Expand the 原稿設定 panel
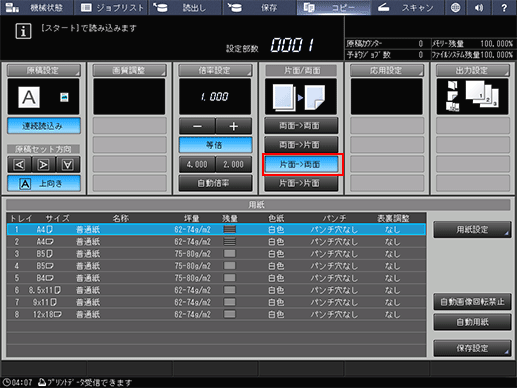Viewport: 517px width, 388px height. pos(43,70)
